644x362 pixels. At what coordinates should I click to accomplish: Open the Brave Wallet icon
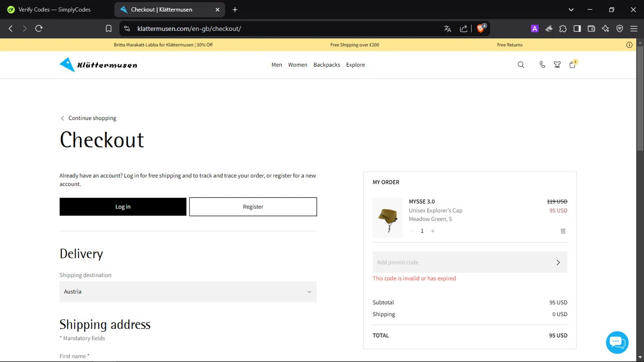click(x=591, y=28)
